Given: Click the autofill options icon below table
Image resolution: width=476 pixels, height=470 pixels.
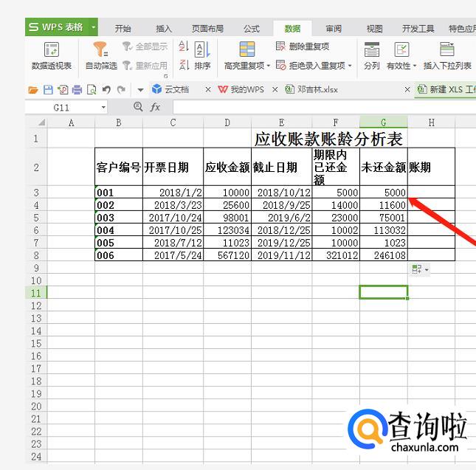Looking at the screenshot, I should [x=417, y=269].
